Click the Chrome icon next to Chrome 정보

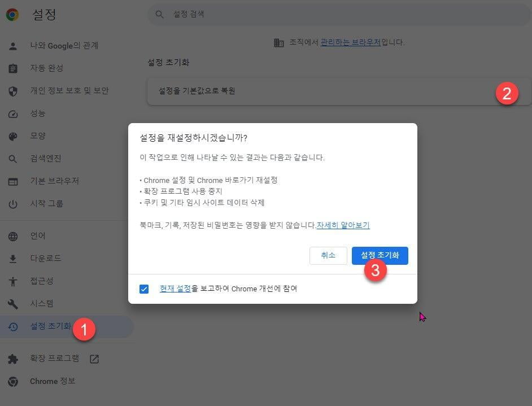pos(13,382)
